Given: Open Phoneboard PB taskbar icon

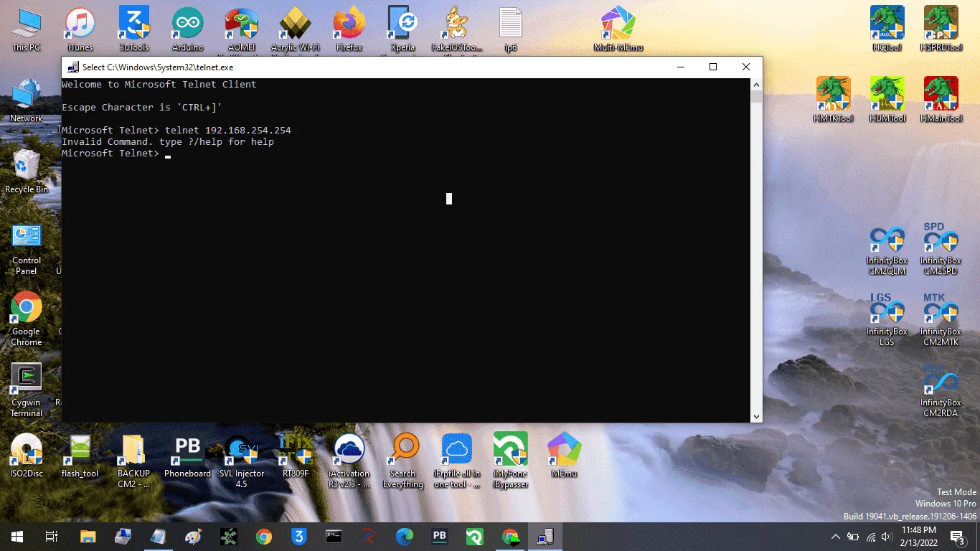Looking at the screenshot, I should 440,537.
